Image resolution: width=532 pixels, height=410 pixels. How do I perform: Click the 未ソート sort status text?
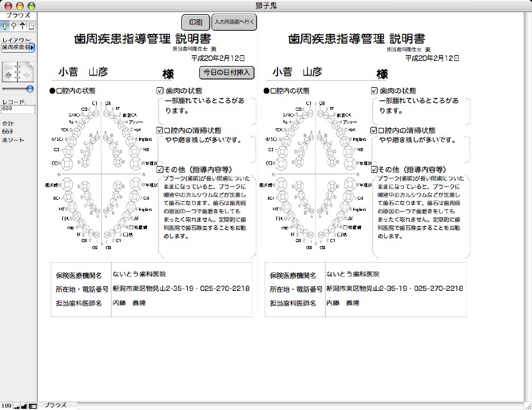coord(13,140)
